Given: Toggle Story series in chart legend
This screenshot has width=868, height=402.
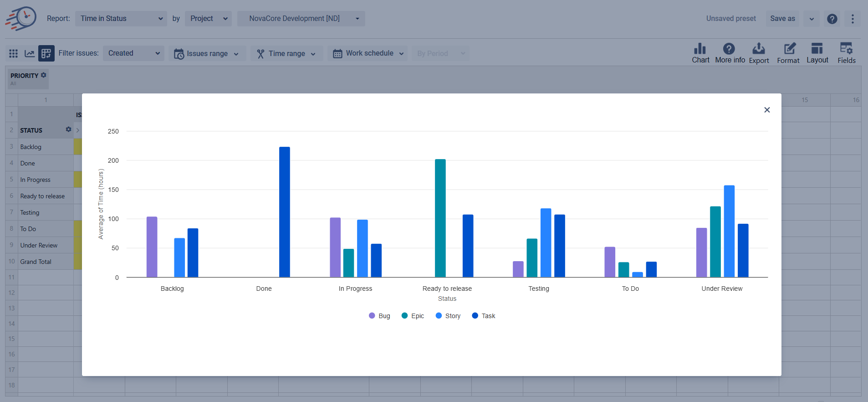Looking at the screenshot, I should click(x=449, y=316).
